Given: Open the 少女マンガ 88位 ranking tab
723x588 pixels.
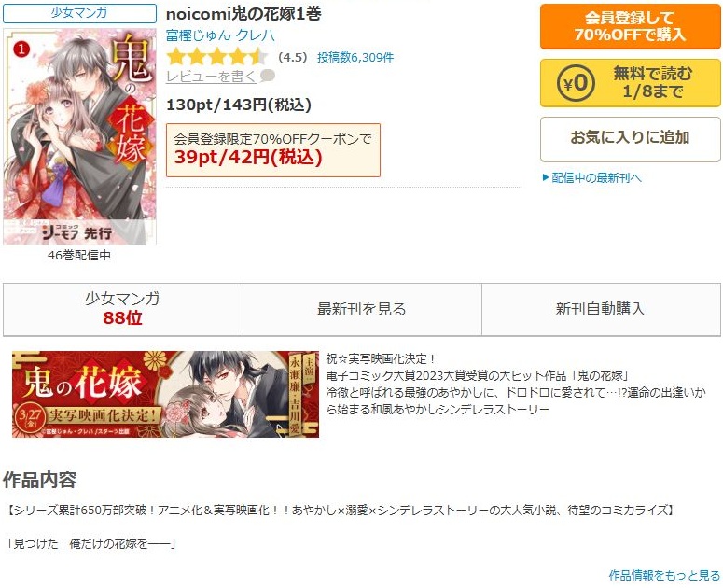Looking at the screenshot, I should 122,309.
